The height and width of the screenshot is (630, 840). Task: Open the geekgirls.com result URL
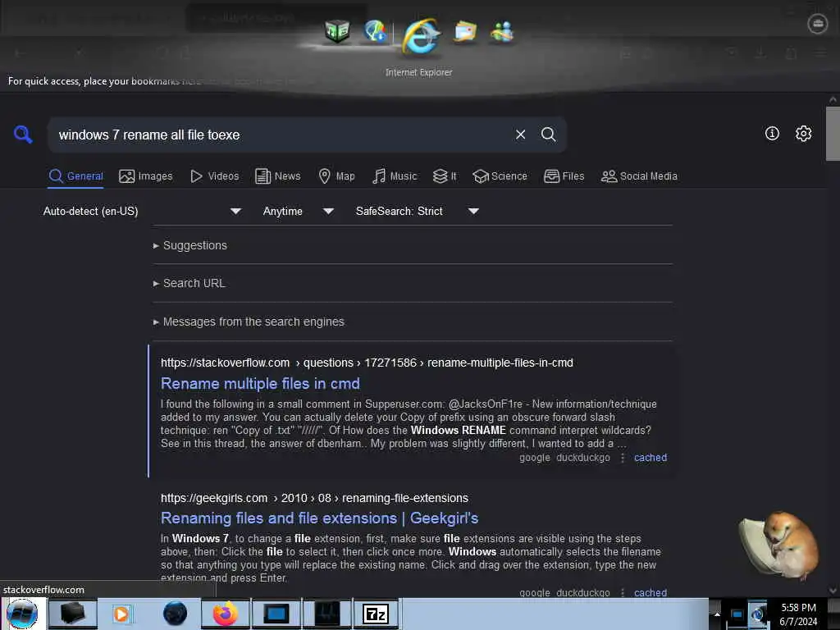click(314, 498)
